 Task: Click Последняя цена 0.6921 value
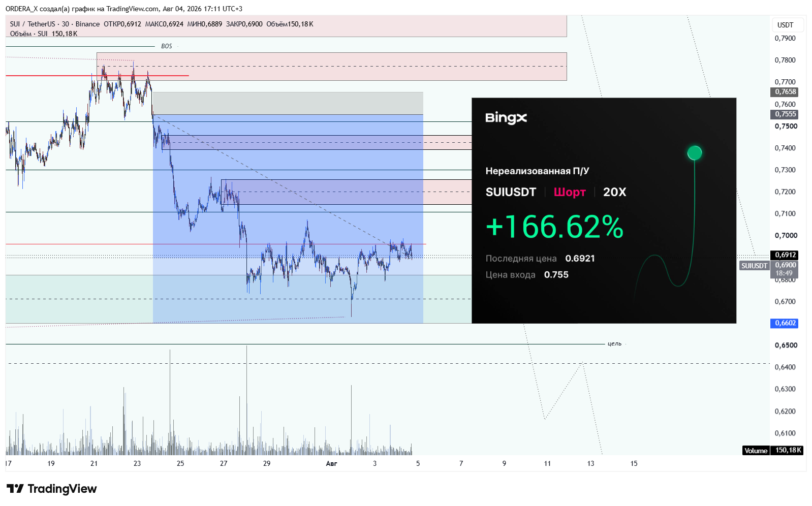tap(580, 259)
